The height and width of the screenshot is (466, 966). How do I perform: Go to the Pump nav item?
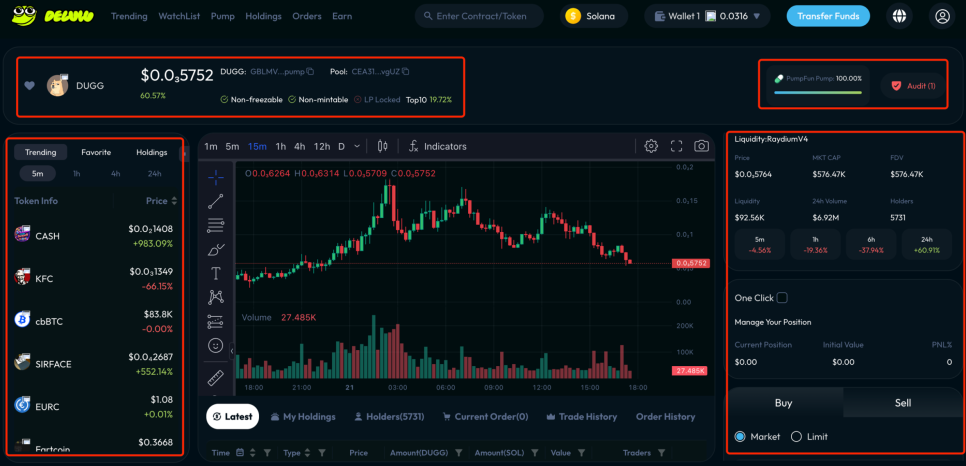[x=222, y=17]
